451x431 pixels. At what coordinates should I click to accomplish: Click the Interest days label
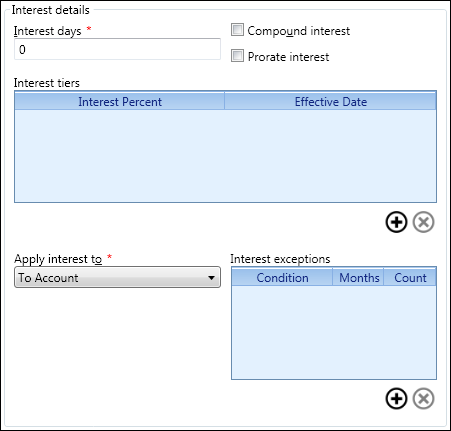click(47, 31)
